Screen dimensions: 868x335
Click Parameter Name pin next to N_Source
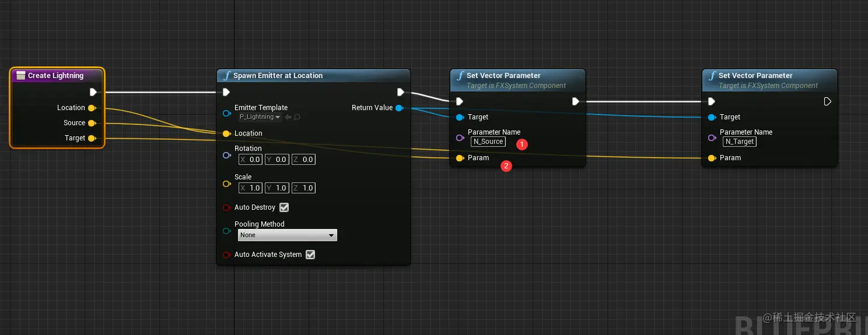460,137
